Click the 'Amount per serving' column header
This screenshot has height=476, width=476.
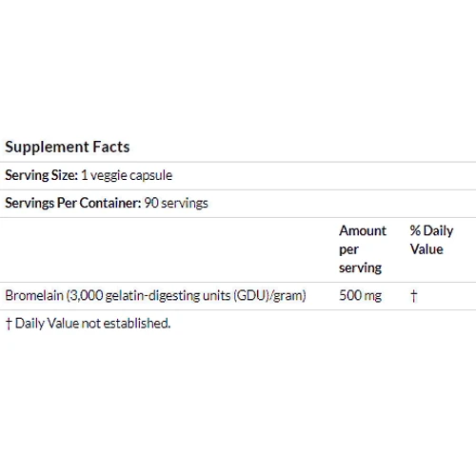click(x=363, y=249)
